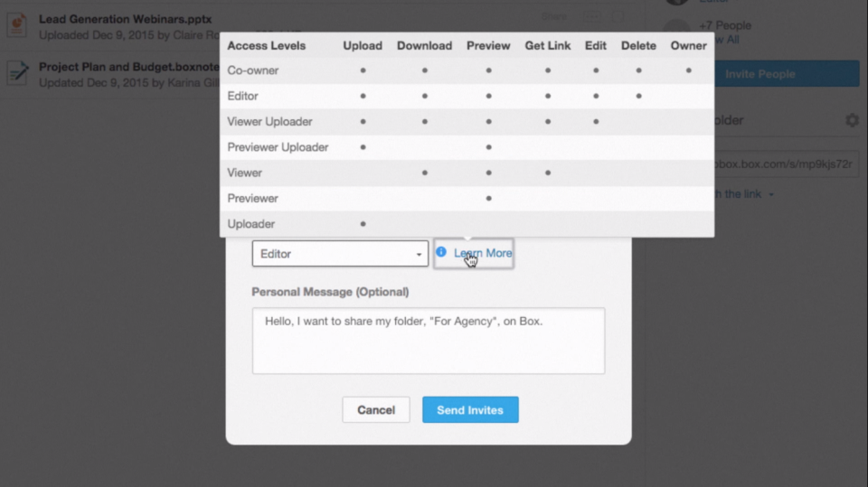
Task: Click the Project Plan and Budget boxnote icon
Action: pyautogui.click(x=17, y=73)
